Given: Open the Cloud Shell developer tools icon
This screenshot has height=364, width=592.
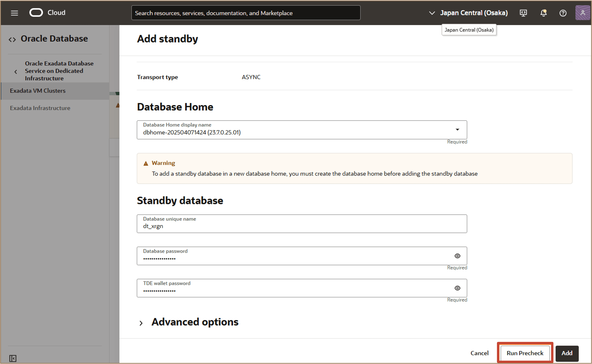Looking at the screenshot, I should point(523,13).
